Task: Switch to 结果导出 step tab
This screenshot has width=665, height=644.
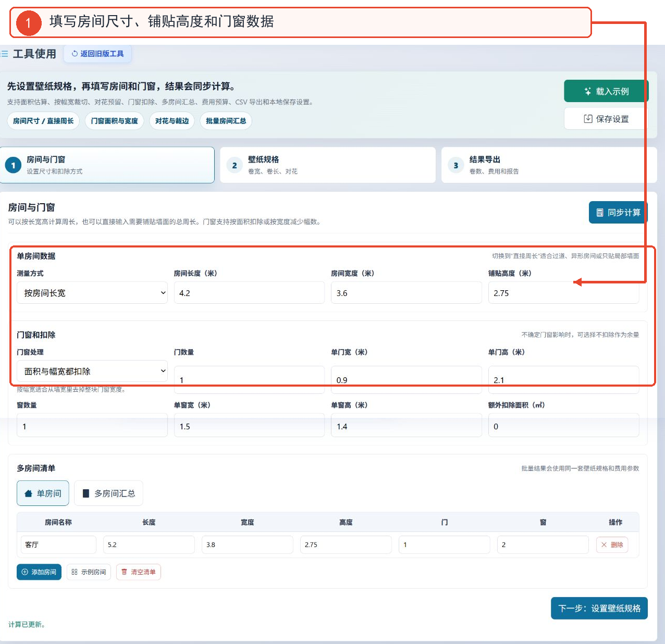Action: pyautogui.click(x=549, y=165)
